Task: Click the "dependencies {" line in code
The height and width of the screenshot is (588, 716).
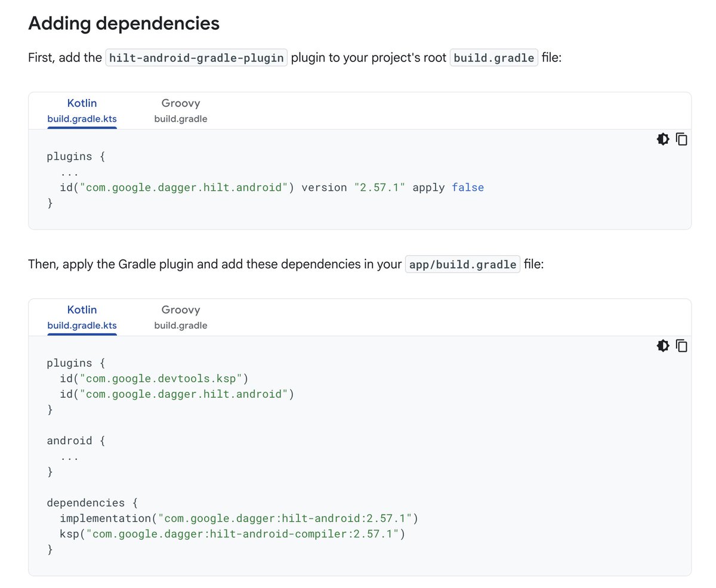Action: (92, 502)
